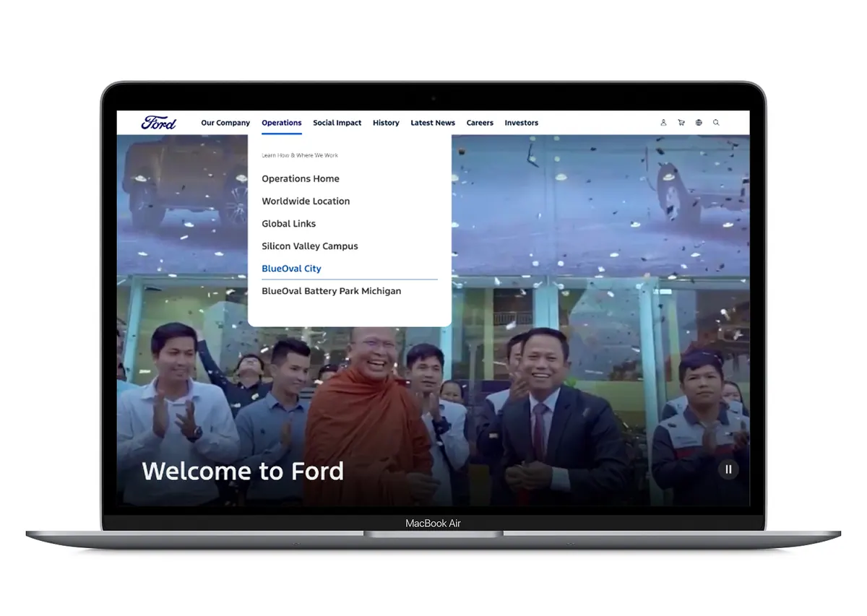This screenshot has width=867, height=616.
Task: Go to Careers in navigation
Action: tap(480, 123)
